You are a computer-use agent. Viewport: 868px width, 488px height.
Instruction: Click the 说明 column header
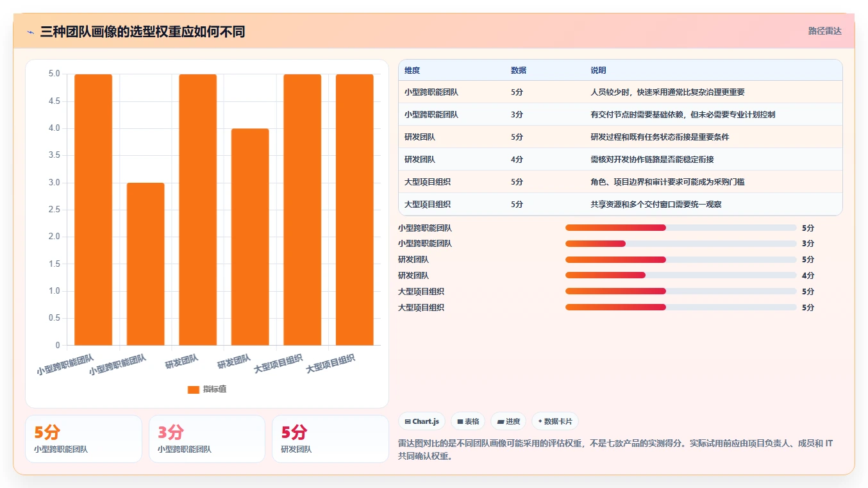[598, 71]
